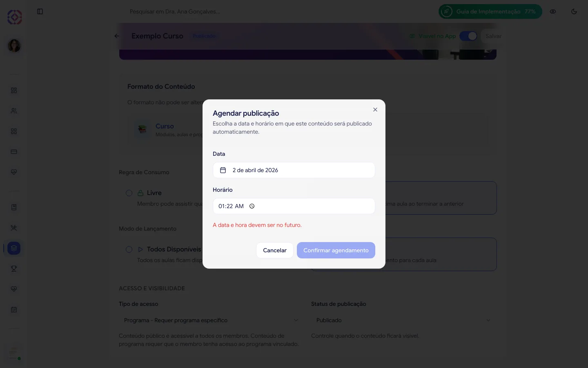This screenshot has height=368, width=588.
Task: Click the Publicado badge next to Exemplo Curso
Action: [204, 36]
